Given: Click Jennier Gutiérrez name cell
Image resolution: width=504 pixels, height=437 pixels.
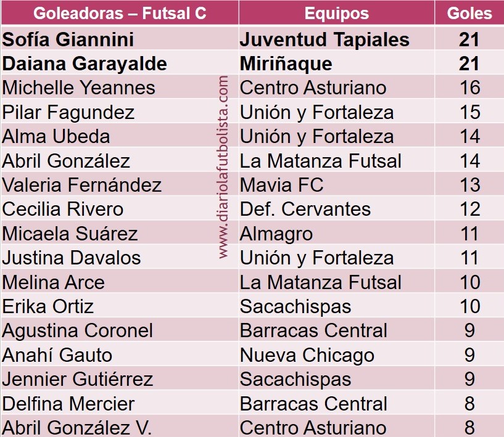Looking at the screenshot, I should tap(120, 379).
